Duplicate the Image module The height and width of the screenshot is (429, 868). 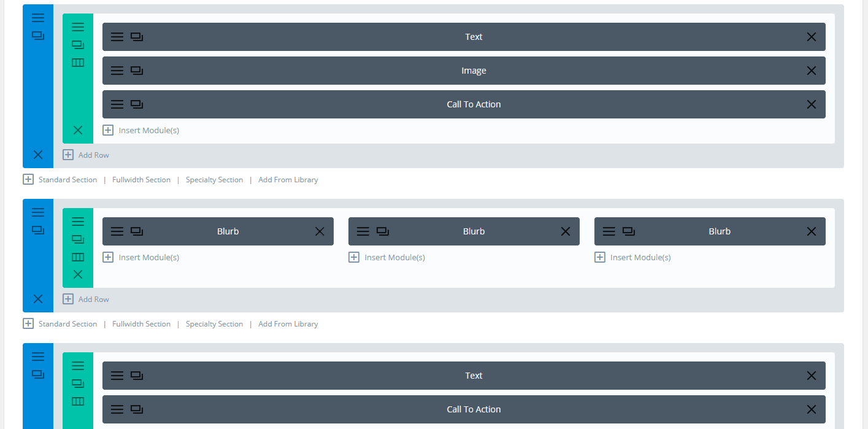pyautogui.click(x=137, y=70)
